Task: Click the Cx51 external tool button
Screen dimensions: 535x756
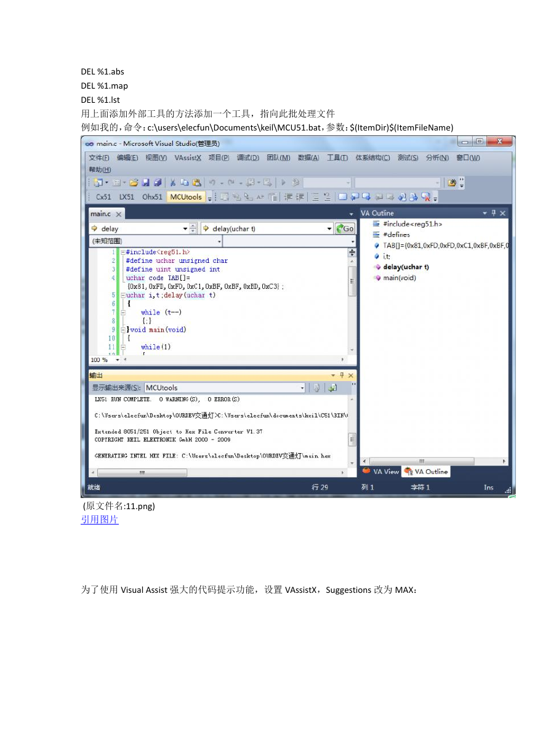Action: click(103, 197)
